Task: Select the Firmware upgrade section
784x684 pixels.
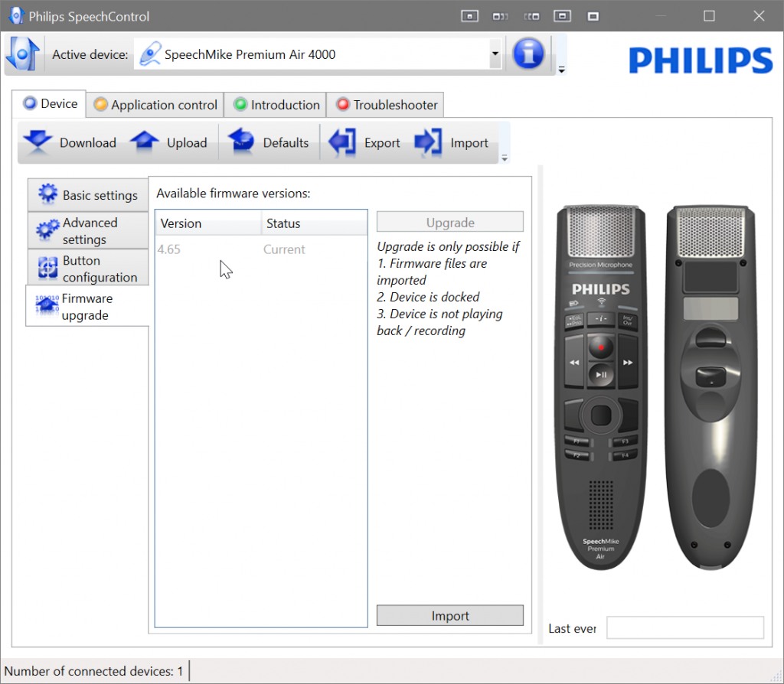Action: 87,306
